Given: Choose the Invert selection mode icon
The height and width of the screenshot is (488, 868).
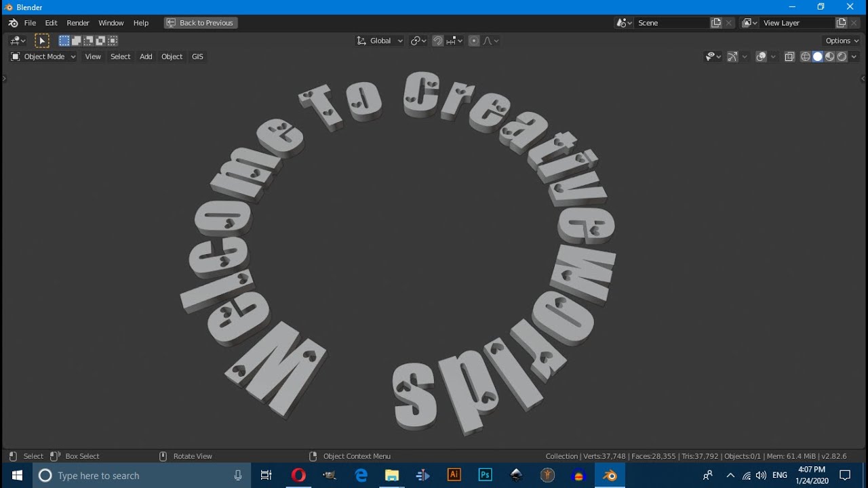Looking at the screenshot, I should pos(100,41).
